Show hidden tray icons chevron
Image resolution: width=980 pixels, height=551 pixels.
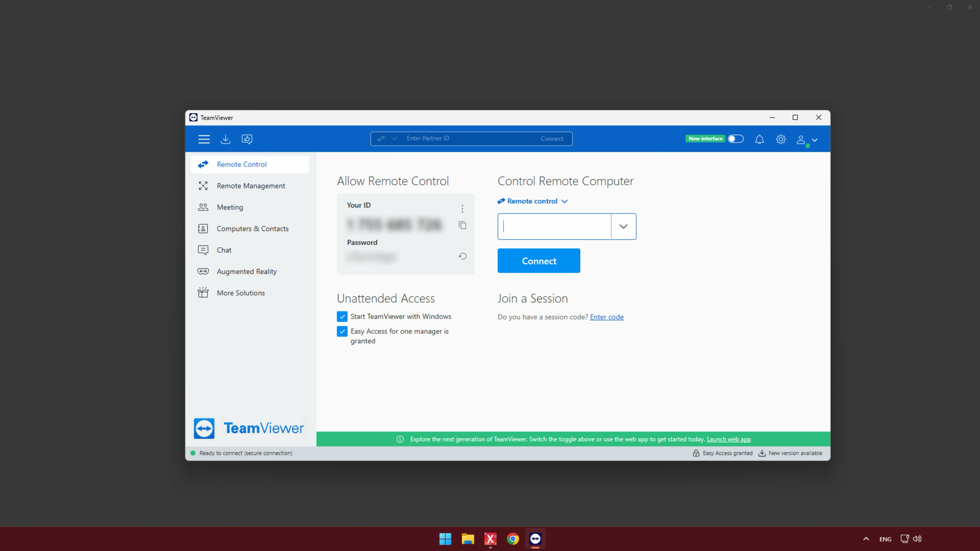866,539
